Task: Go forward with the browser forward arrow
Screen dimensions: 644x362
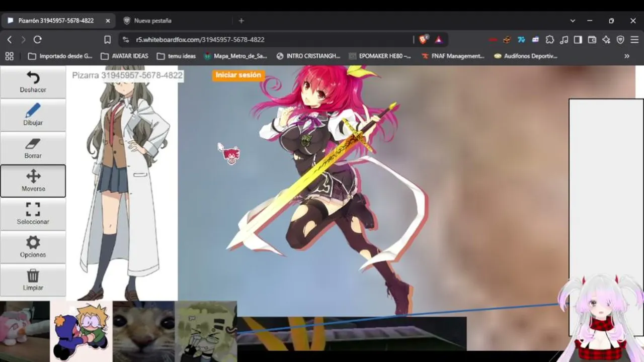Action: [23, 40]
